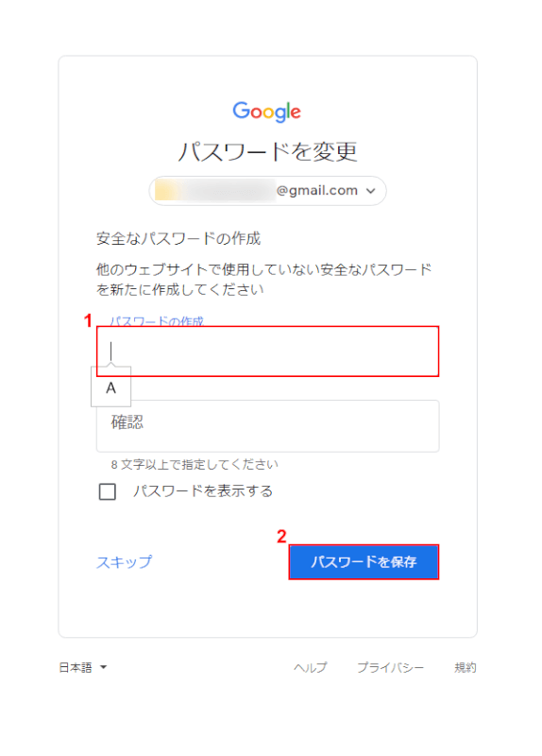The image size is (542, 756).
Task: Click the 安全なパスワードの作成 subheading
Action: (178, 239)
